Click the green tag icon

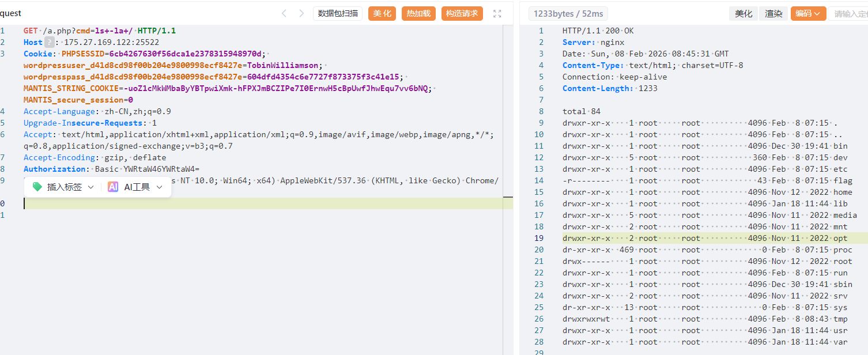(x=37, y=187)
